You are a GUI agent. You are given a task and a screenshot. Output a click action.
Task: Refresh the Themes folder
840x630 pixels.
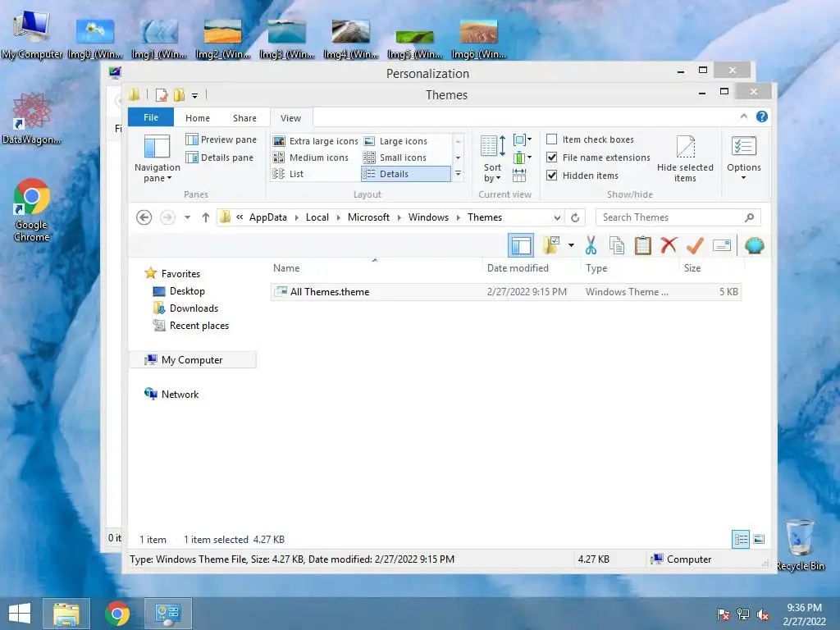(575, 217)
